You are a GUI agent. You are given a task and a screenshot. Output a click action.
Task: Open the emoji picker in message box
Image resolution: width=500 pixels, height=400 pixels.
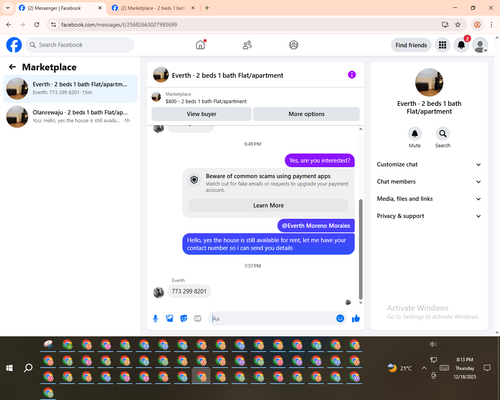click(340, 318)
